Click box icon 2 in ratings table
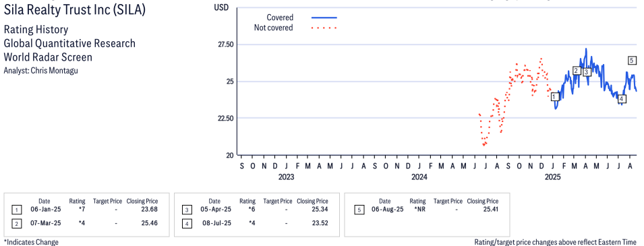This screenshot has height=246, width=644. (x=17, y=223)
